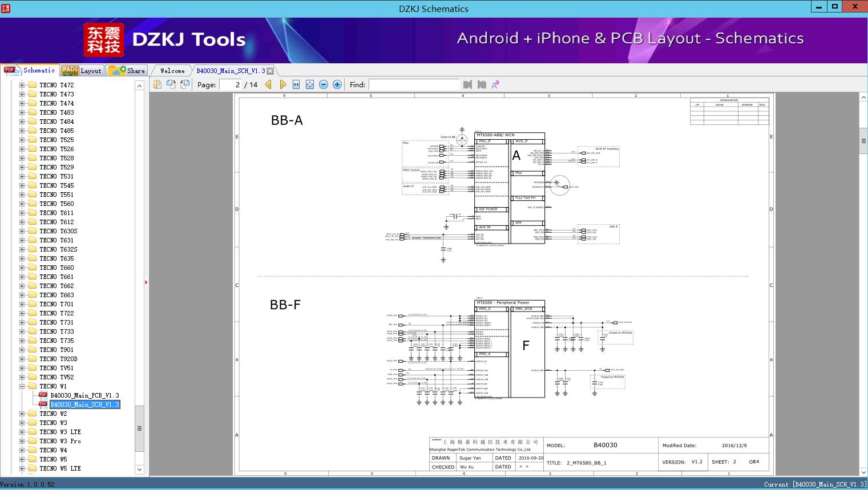This screenshot has width=868, height=490.
Task: Expand the TECNO W3 LTE folder
Action: click(x=22, y=432)
